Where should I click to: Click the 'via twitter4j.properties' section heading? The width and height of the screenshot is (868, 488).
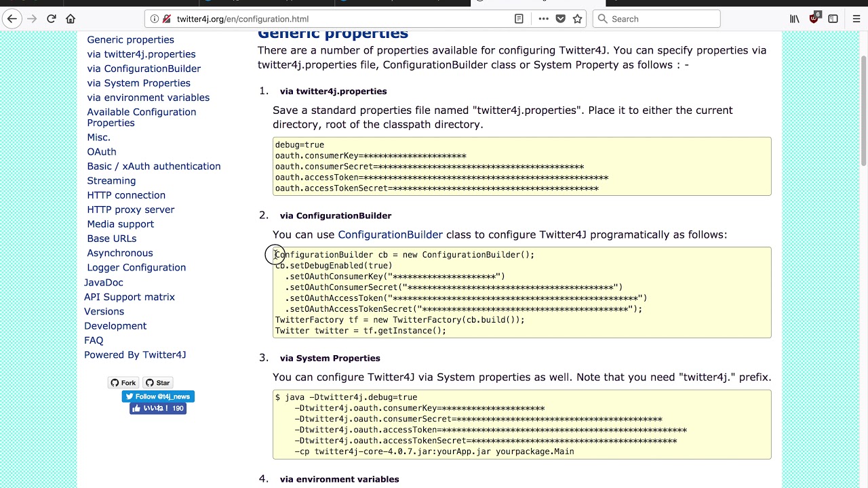(333, 91)
